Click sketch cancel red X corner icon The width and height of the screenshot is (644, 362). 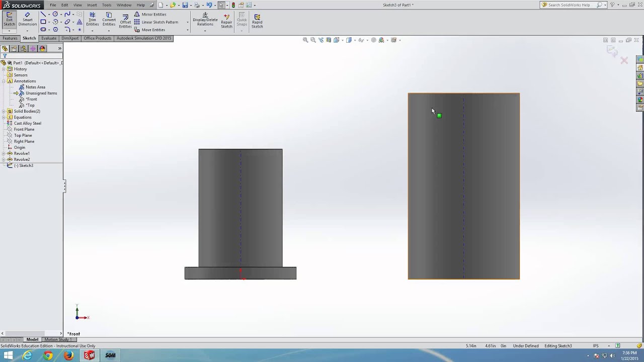(x=624, y=60)
